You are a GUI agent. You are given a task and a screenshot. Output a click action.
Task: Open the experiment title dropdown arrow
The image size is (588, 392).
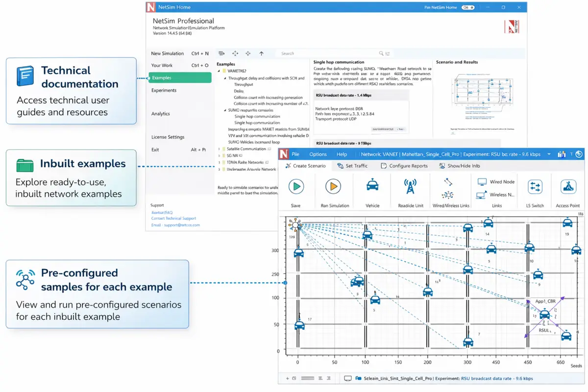[x=548, y=154]
